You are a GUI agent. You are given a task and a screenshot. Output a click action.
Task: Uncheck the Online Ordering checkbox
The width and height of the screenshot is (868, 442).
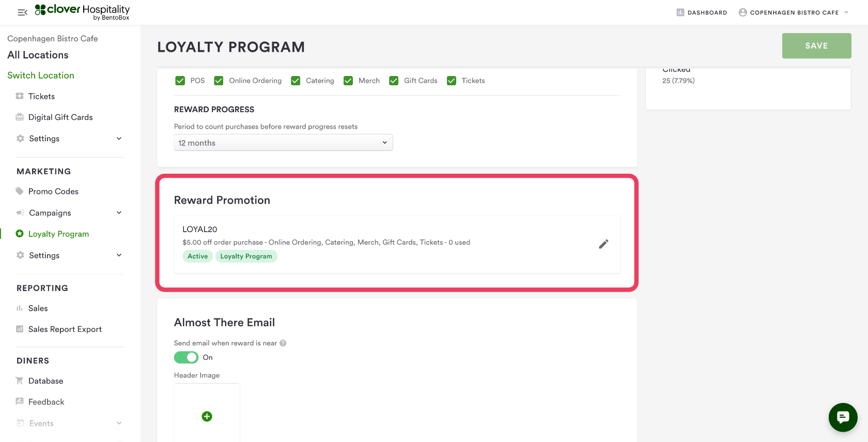point(219,81)
